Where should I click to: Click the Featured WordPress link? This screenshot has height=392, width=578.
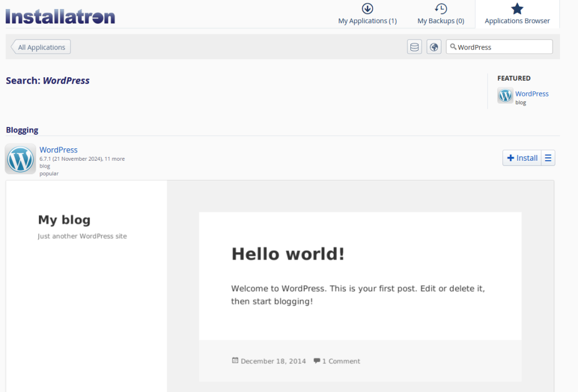coord(532,94)
